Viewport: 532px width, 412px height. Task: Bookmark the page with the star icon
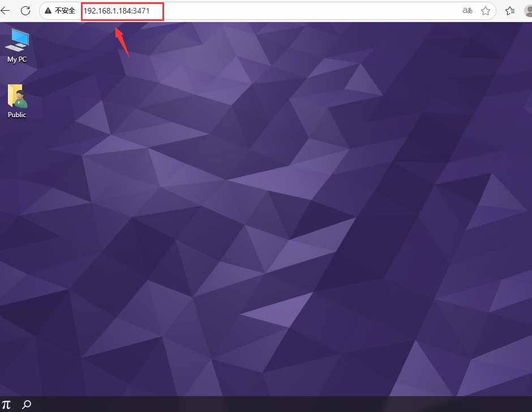pos(486,11)
